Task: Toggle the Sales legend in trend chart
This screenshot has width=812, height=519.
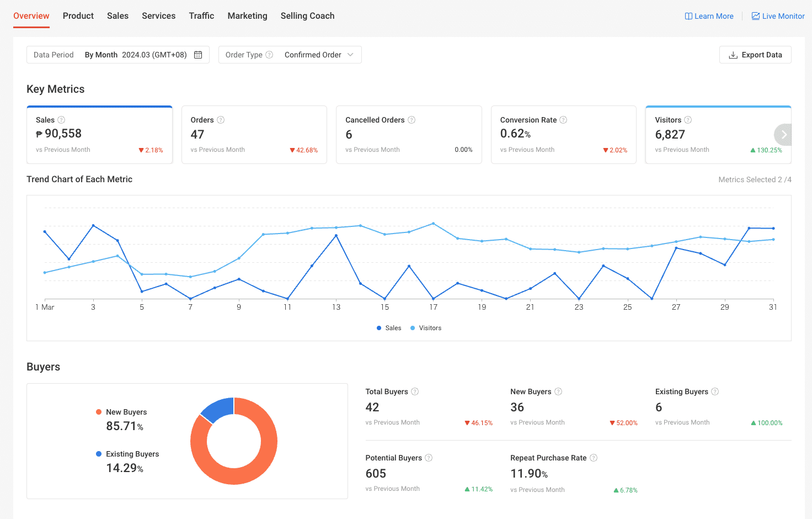Action: click(x=389, y=328)
